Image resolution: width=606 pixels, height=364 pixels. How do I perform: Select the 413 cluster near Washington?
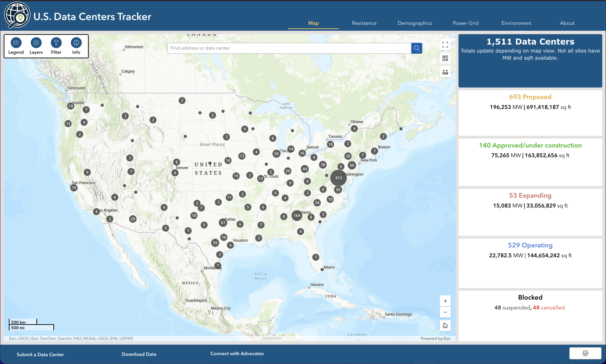339,178
